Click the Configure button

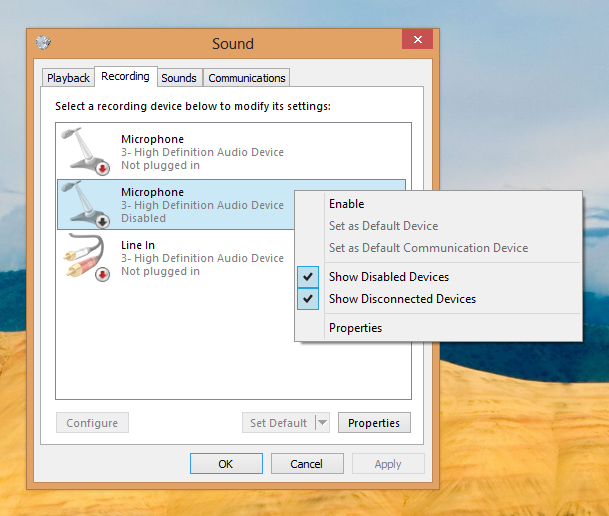click(92, 423)
